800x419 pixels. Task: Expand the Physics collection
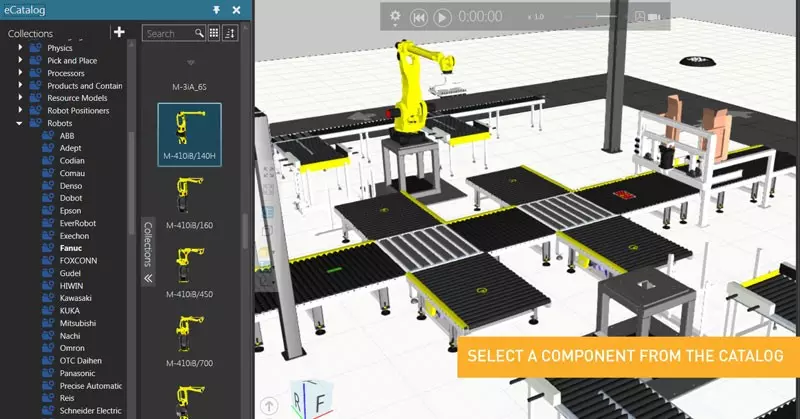click(20, 48)
